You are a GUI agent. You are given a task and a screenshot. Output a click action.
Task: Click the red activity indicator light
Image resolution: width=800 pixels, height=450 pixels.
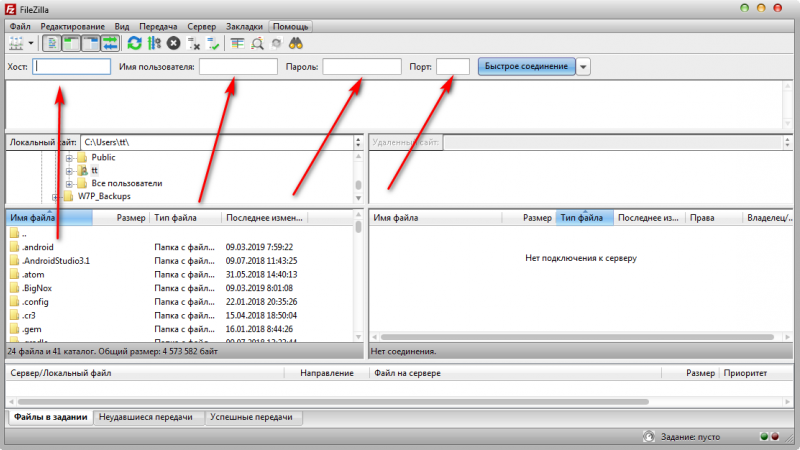click(x=775, y=437)
